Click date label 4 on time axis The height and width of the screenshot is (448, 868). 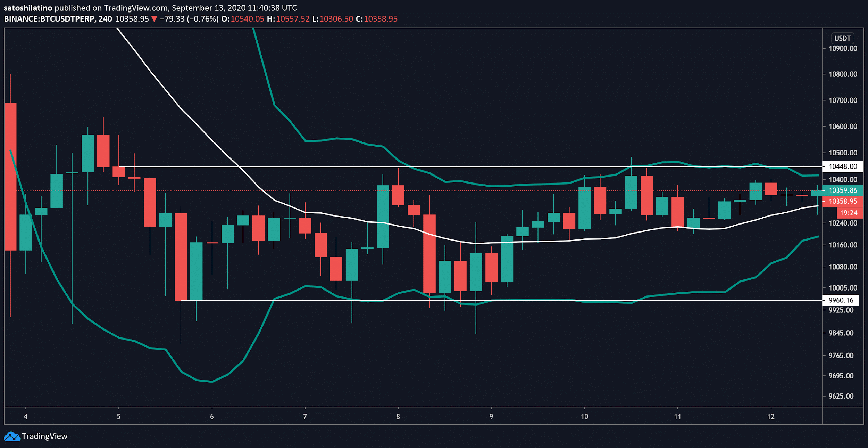tap(25, 417)
